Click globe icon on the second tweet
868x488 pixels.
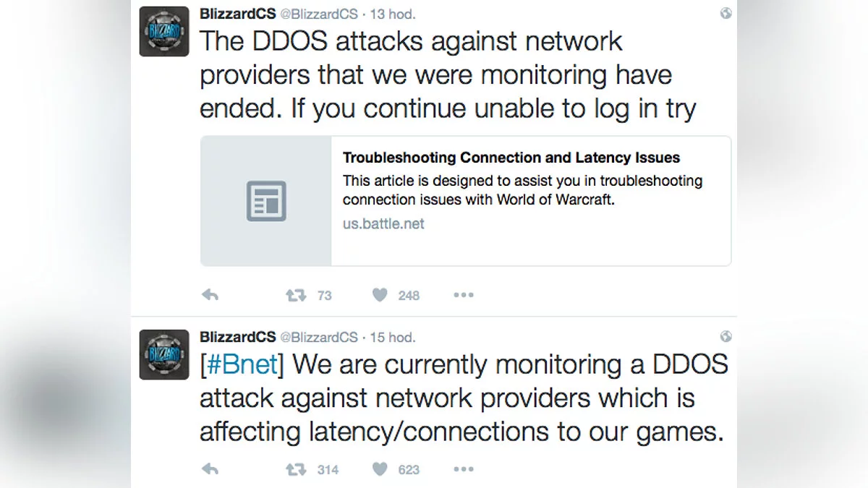pyautogui.click(x=726, y=337)
